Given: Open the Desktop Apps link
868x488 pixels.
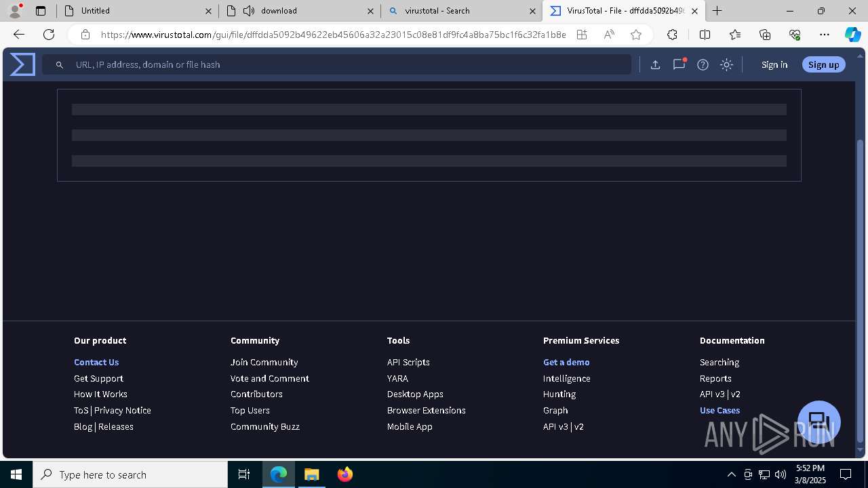Looking at the screenshot, I should (x=415, y=394).
